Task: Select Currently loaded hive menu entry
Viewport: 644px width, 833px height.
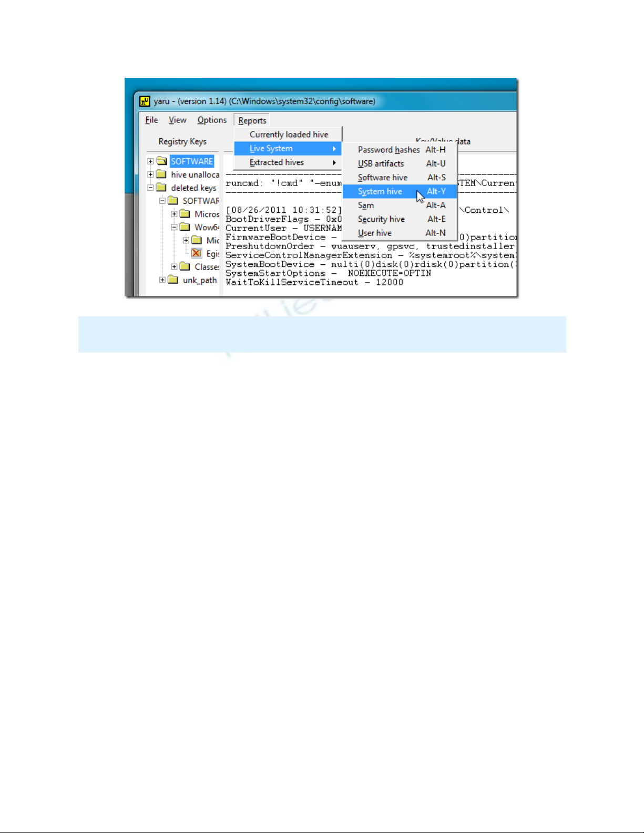Action: click(289, 135)
